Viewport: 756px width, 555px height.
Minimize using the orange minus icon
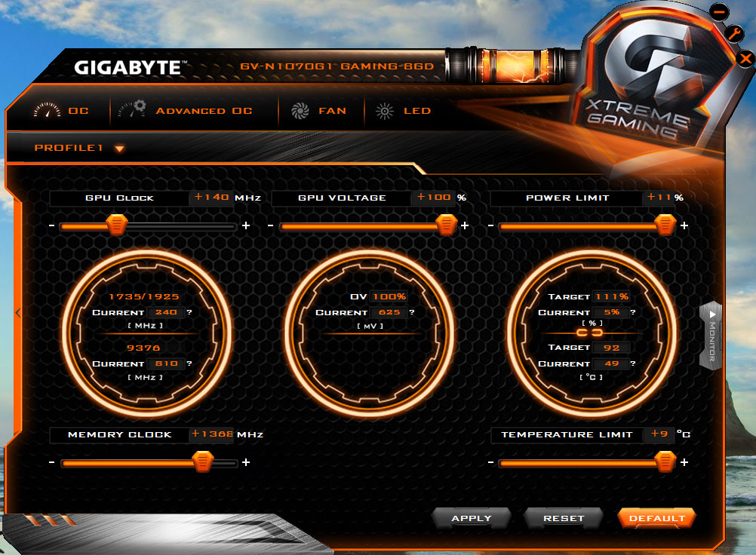point(719,11)
